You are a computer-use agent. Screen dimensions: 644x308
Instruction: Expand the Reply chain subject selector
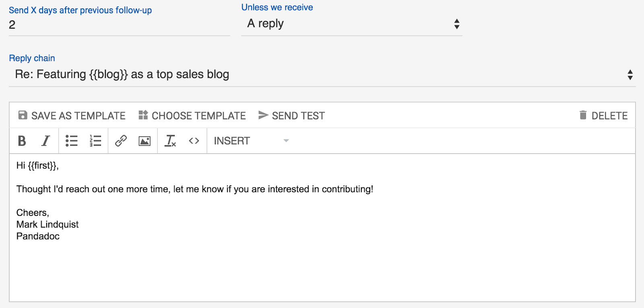click(322, 74)
